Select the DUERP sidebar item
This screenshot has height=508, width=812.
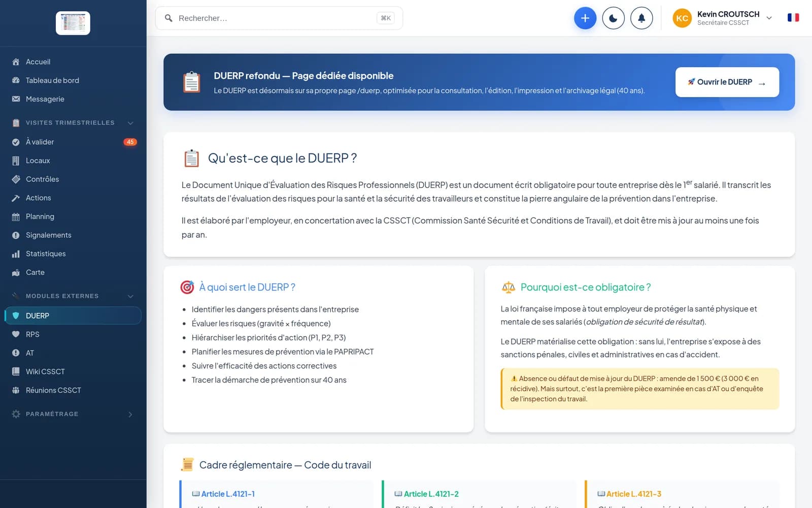pos(74,315)
